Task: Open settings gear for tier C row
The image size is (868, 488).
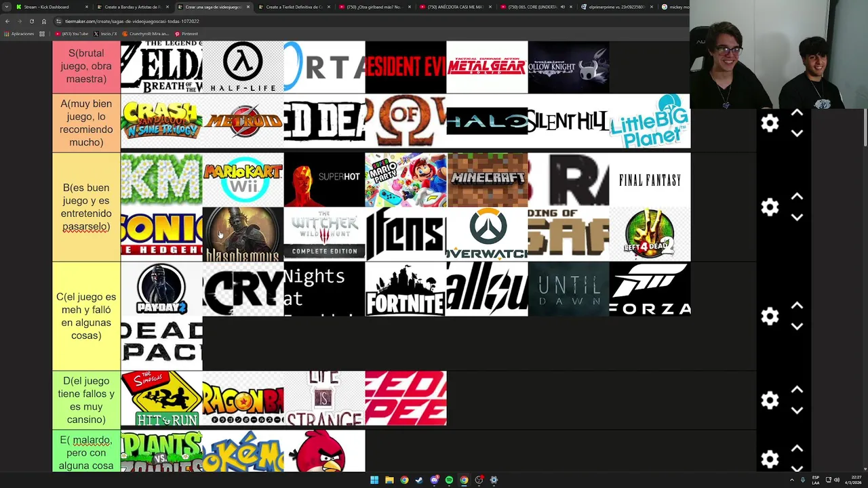Action: [770, 316]
